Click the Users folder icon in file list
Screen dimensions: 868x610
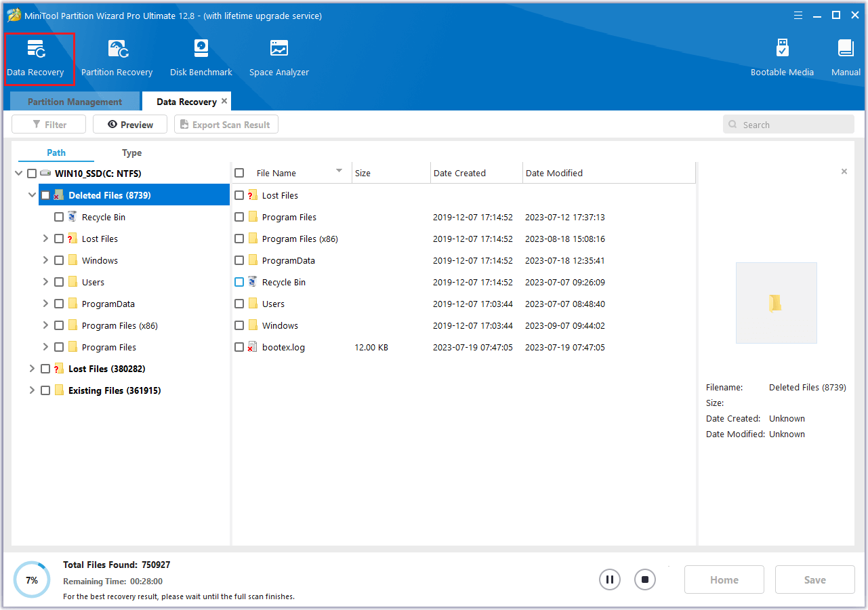click(253, 304)
